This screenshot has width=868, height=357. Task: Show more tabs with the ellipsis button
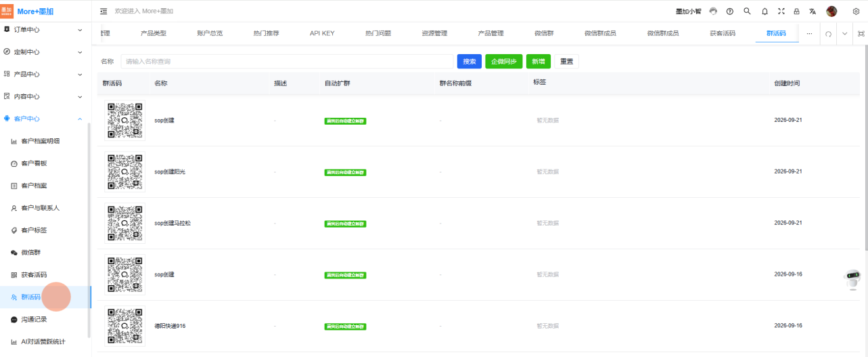809,33
